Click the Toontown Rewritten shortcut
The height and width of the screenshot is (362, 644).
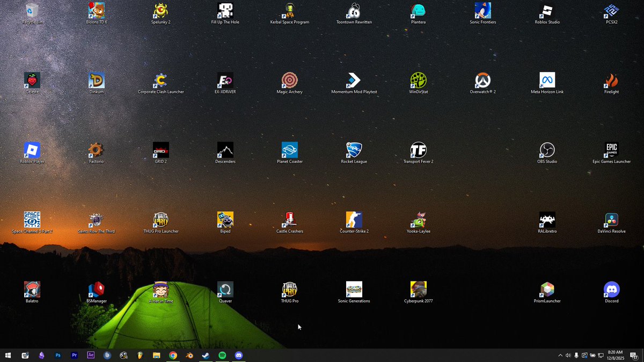[354, 13]
